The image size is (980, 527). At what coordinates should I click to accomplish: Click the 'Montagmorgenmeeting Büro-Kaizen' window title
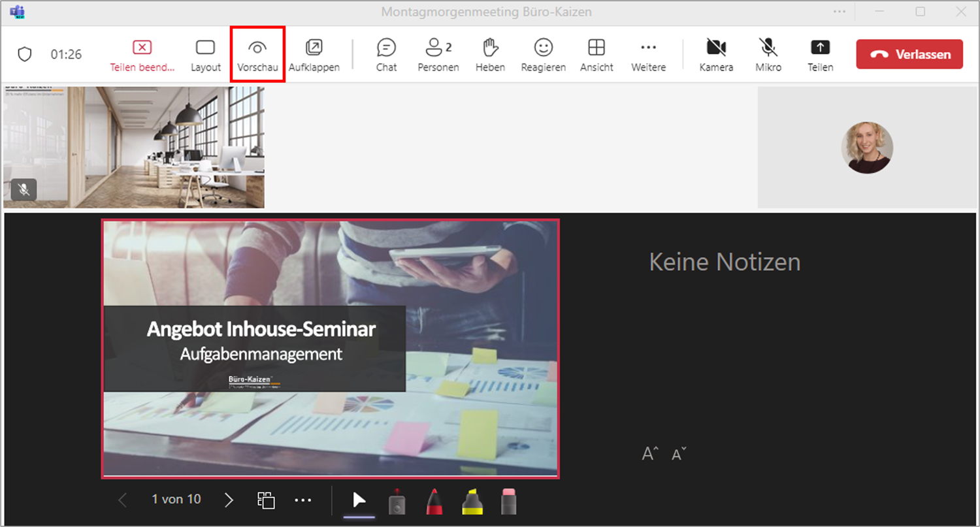tap(487, 12)
